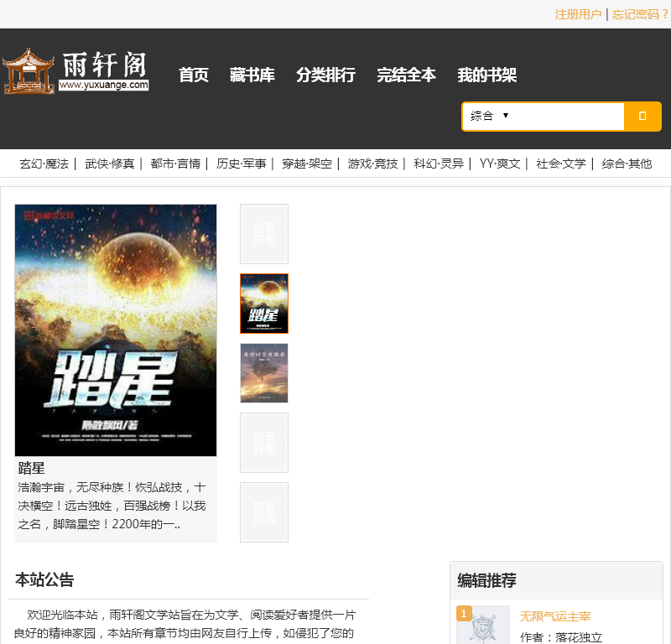The width and height of the screenshot is (671, 644).
Task: Select the 完结全本 navigation item
Action: coord(406,75)
